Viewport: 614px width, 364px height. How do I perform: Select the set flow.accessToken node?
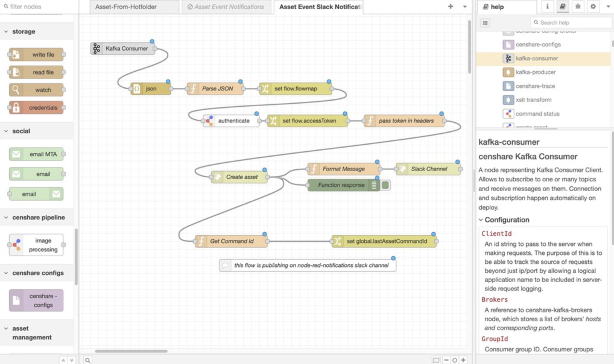(308, 121)
